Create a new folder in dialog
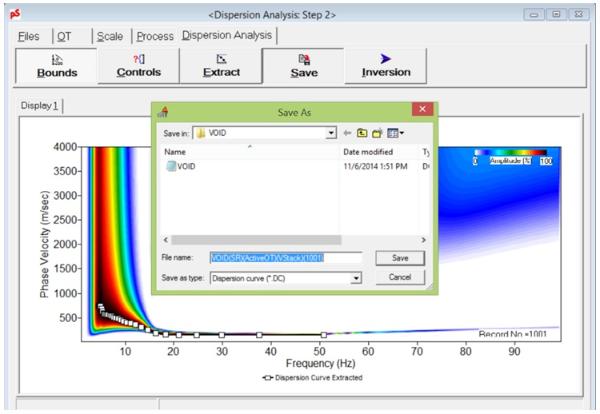The height and width of the screenshot is (414, 600). click(379, 133)
